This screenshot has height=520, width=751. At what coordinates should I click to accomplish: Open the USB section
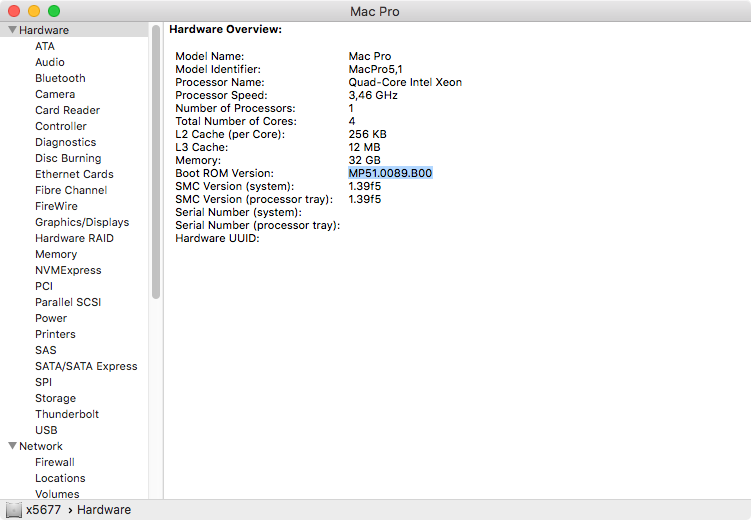tap(46, 430)
